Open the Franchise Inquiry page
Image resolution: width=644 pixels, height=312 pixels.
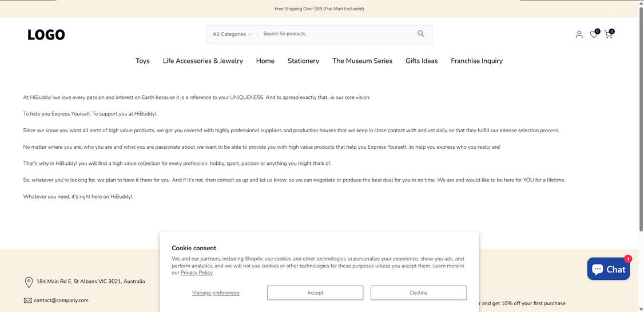tap(476, 61)
